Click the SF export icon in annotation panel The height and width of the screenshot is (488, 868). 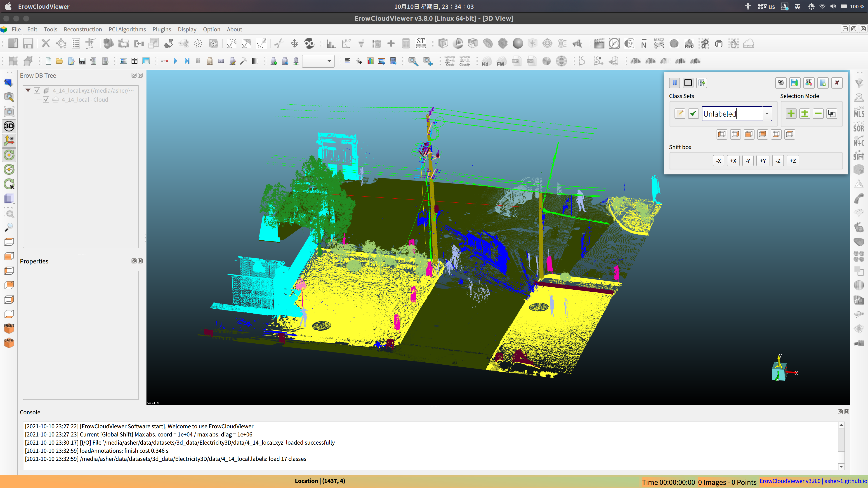pos(809,83)
